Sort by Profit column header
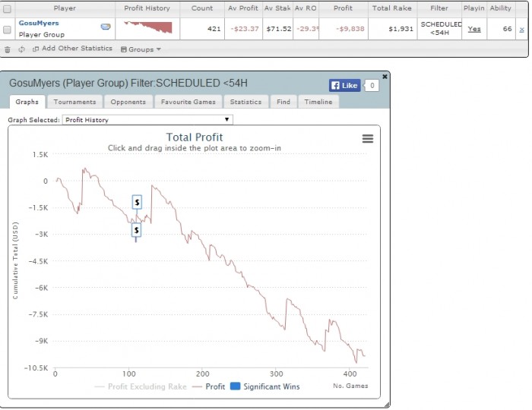 (x=343, y=8)
